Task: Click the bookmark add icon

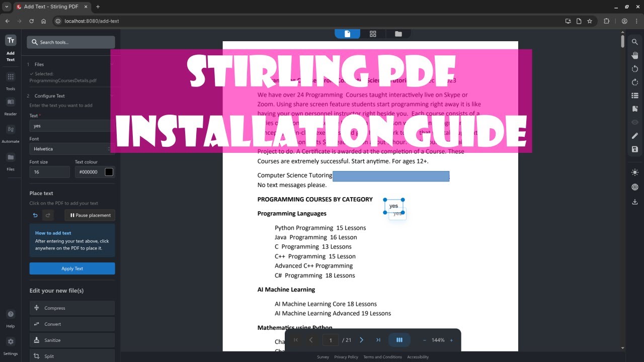Action: tap(635, 109)
